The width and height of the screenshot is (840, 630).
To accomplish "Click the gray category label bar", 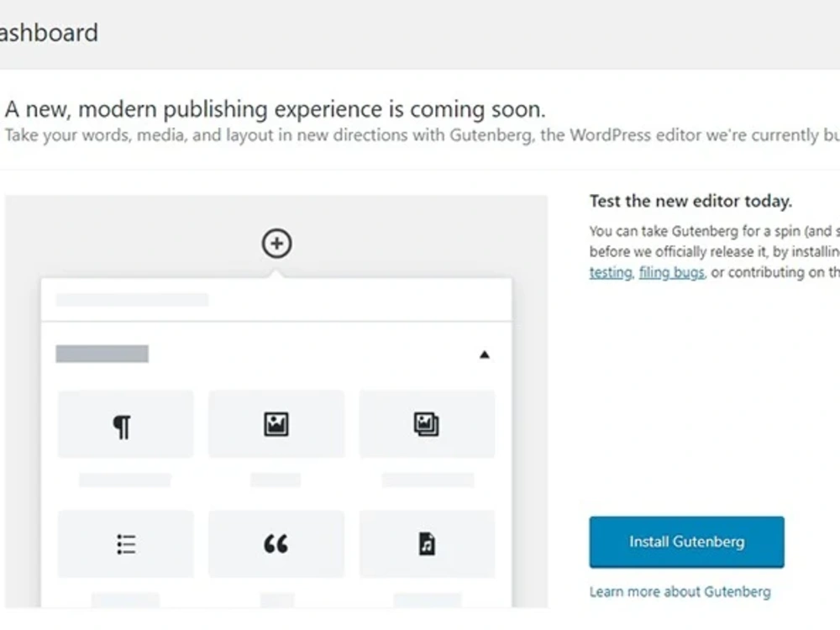I will (102, 354).
